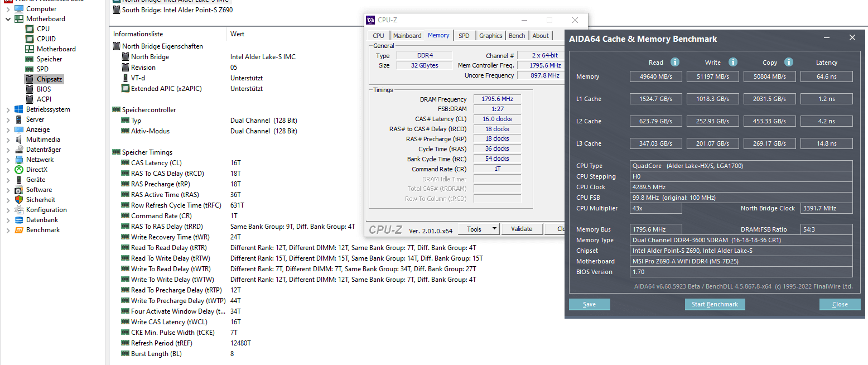Image resolution: width=868 pixels, height=365 pixels.
Task: Collapse the Motherboard tree node
Action: pyautogui.click(x=8, y=19)
